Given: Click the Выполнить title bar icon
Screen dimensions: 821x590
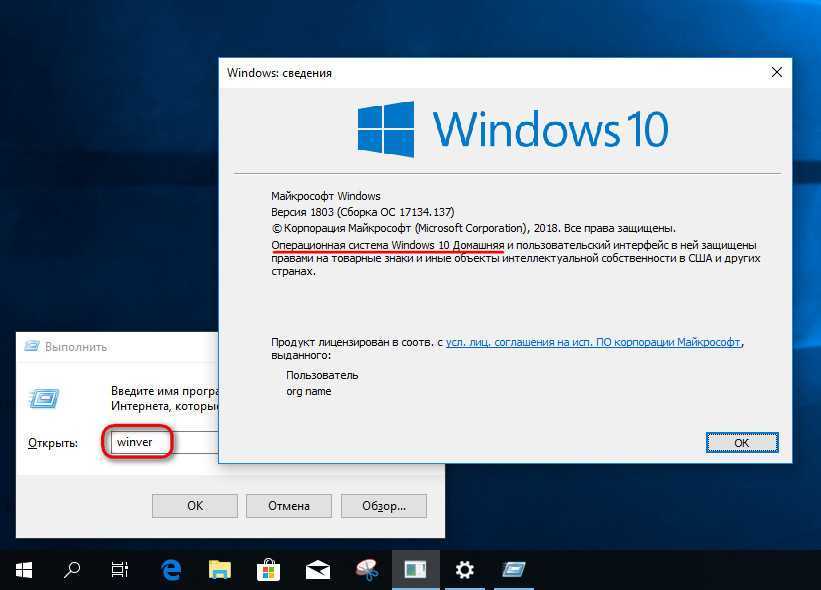Looking at the screenshot, I should click(x=32, y=346).
